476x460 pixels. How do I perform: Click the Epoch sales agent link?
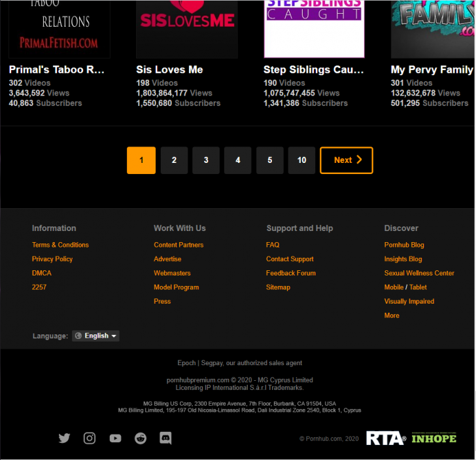click(x=186, y=363)
